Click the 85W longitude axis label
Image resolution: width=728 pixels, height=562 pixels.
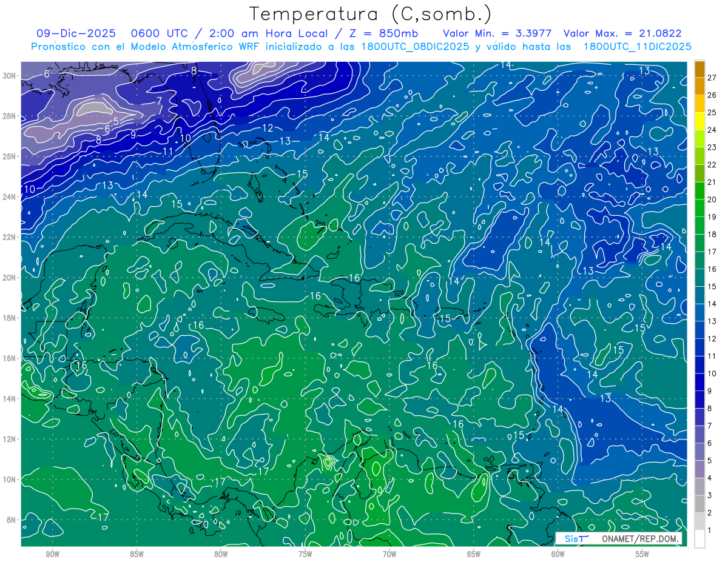[137, 555]
